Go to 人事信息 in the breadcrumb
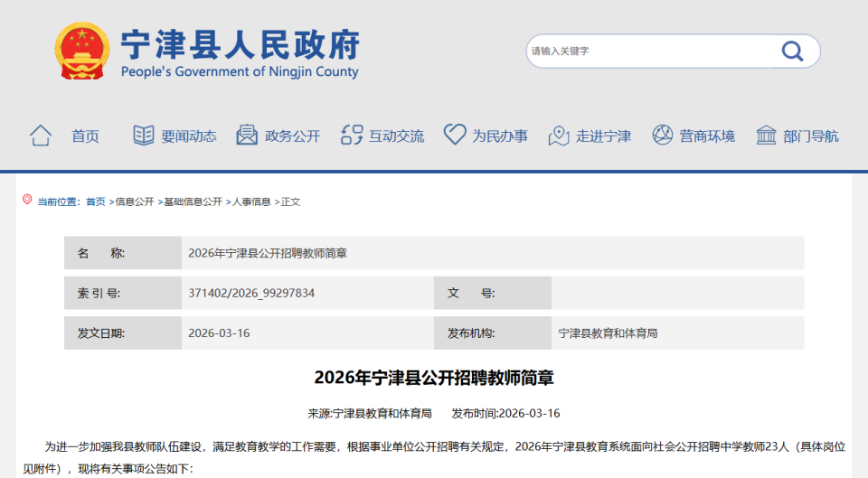The height and width of the screenshot is (478, 868). click(x=251, y=202)
